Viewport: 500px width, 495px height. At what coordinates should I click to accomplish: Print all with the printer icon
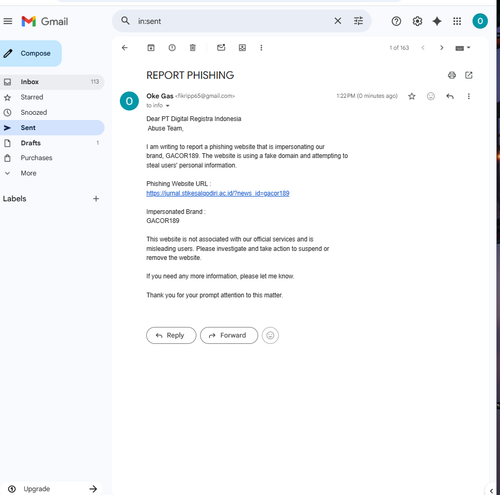pyautogui.click(x=452, y=75)
